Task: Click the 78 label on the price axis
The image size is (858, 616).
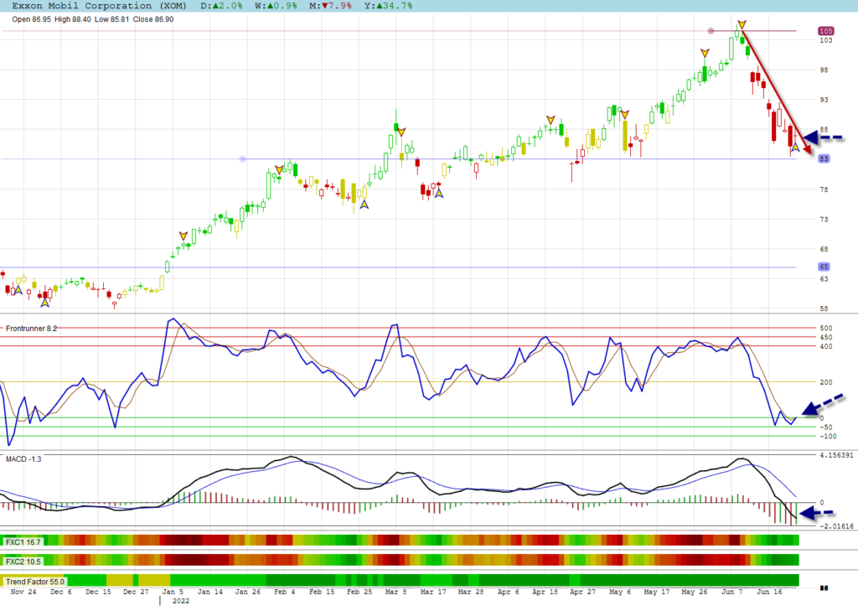Action: point(824,190)
